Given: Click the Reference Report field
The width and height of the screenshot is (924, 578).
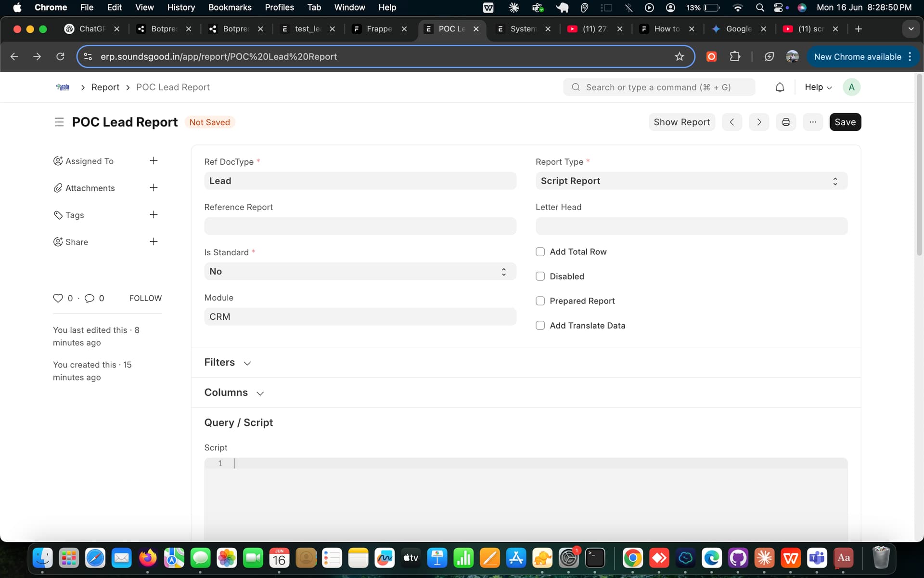Looking at the screenshot, I should click(x=360, y=226).
